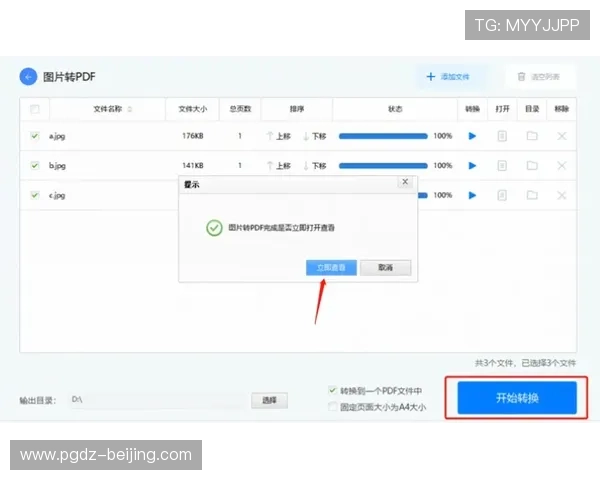Click 取消 in the prompt dialog
Image resolution: width=600 pixels, height=480 pixels.
(x=386, y=268)
